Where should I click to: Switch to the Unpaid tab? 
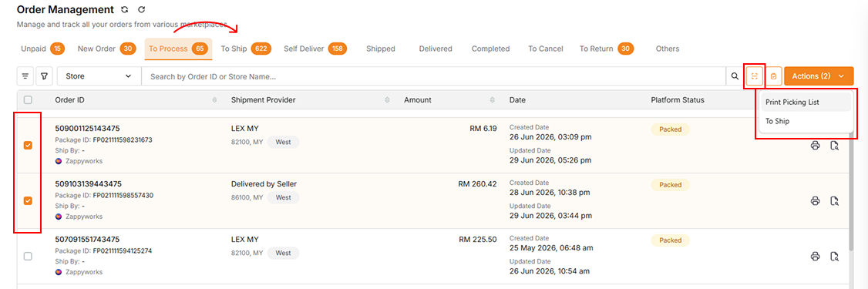(42, 49)
